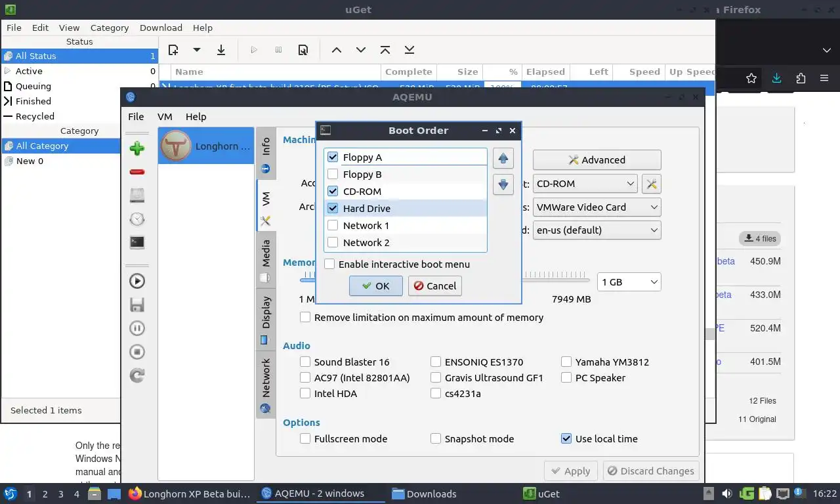
Task: Open AQEMU File menu
Action: pyautogui.click(x=136, y=116)
